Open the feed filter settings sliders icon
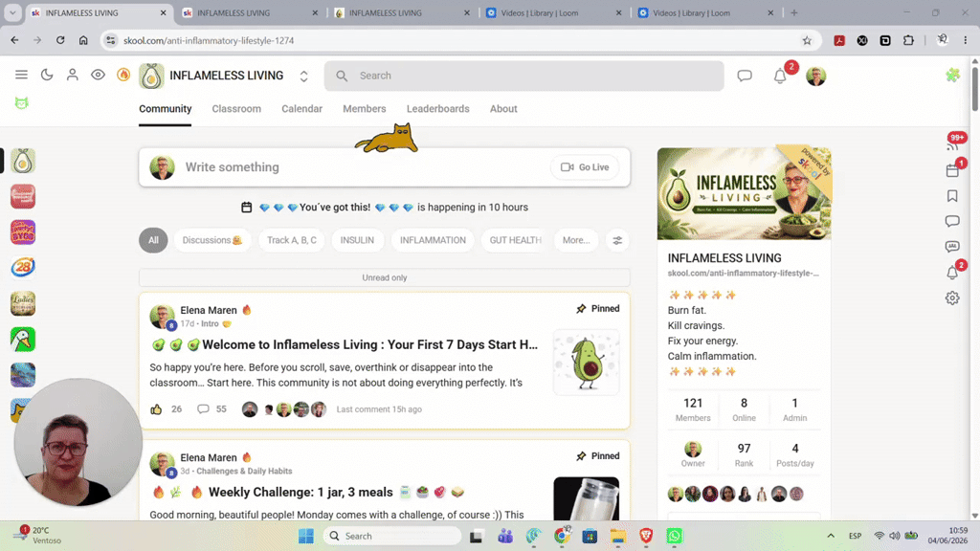The height and width of the screenshot is (551, 980). (617, 240)
